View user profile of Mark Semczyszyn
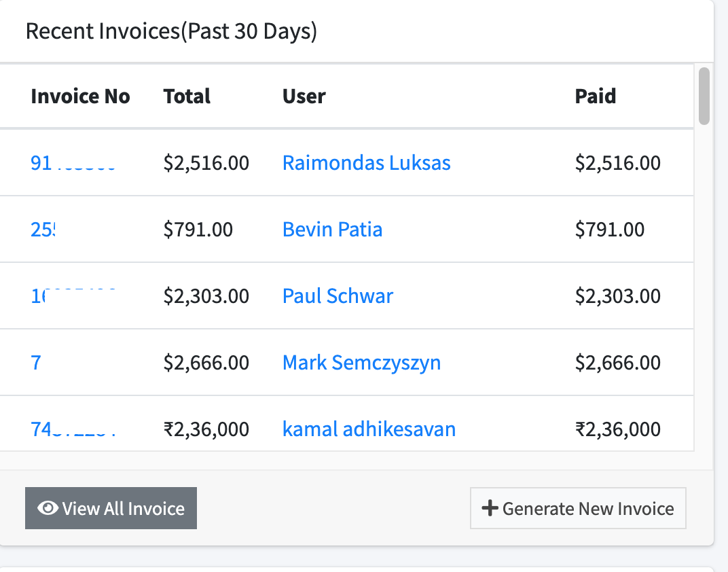 tap(361, 363)
